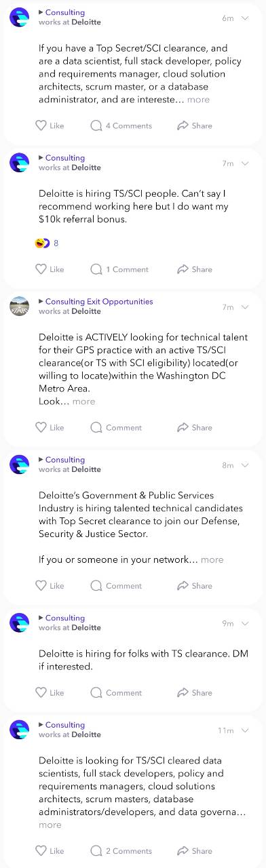
Task: Open the Consulting Exit Opportunities channel
Action: tap(99, 301)
